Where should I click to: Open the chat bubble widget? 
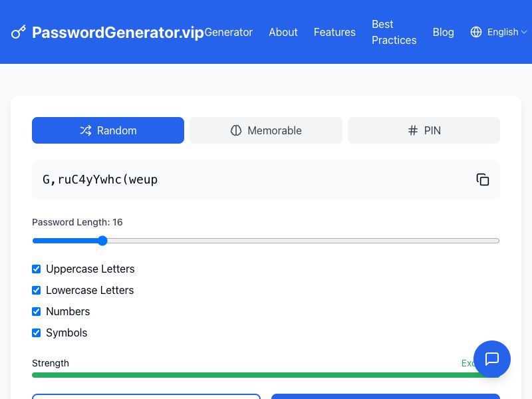pos(492,359)
